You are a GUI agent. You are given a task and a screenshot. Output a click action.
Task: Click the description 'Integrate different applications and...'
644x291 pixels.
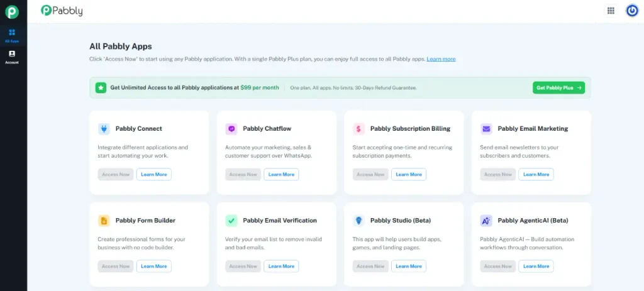point(143,151)
